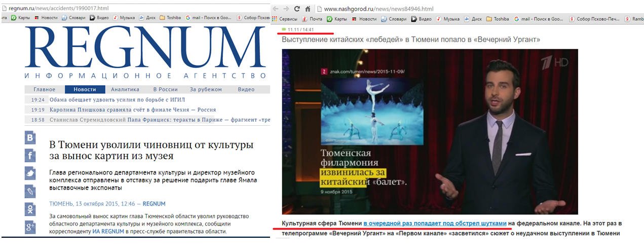Go forward in the nashgorod.ru browser window
The image size is (644, 252).
click(287, 9)
